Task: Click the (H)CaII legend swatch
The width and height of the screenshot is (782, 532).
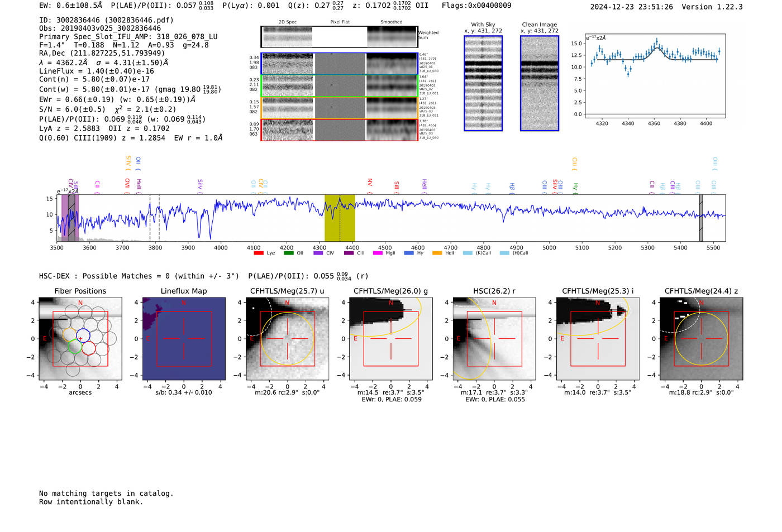Action: [x=504, y=253]
